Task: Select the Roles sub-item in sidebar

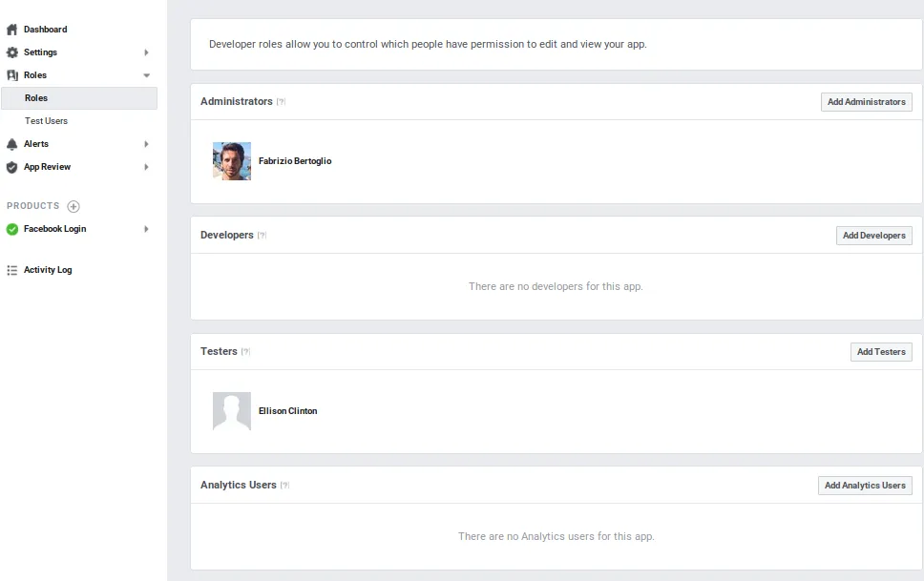Action: [x=36, y=98]
